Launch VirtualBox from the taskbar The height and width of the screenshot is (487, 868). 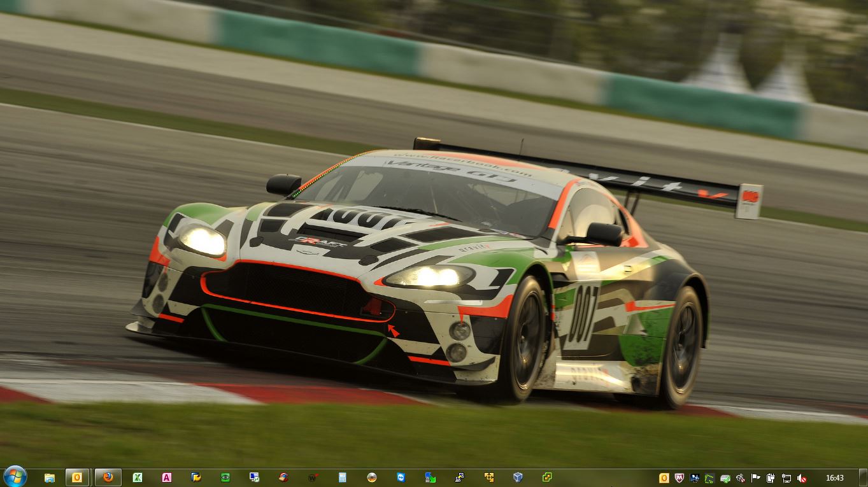518,477
